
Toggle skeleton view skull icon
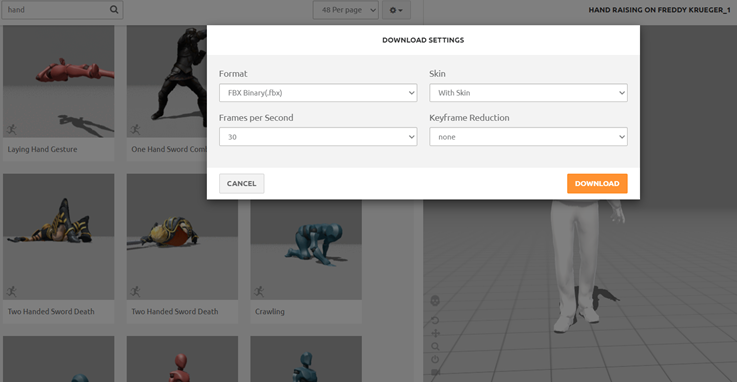435,300
